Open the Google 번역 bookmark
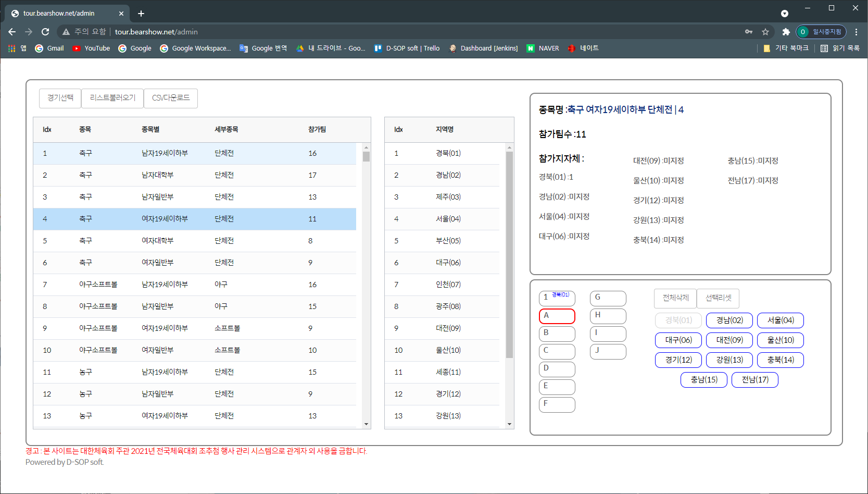The height and width of the screenshot is (494, 868). 263,48
